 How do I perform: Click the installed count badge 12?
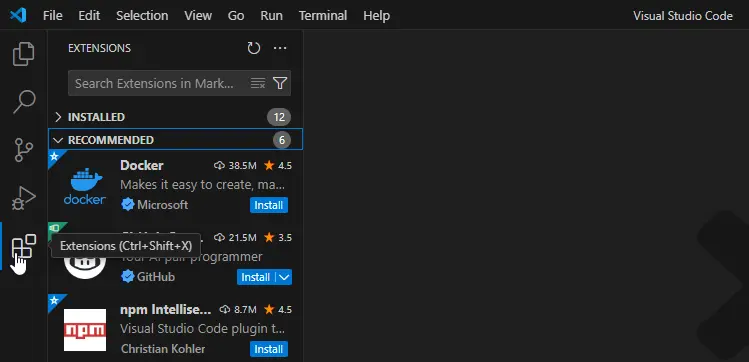click(279, 117)
